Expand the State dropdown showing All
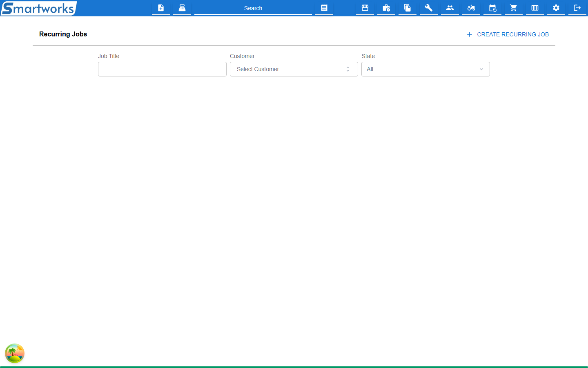The height and width of the screenshot is (368, 588). pyautogui.click(x=425, y=69)
